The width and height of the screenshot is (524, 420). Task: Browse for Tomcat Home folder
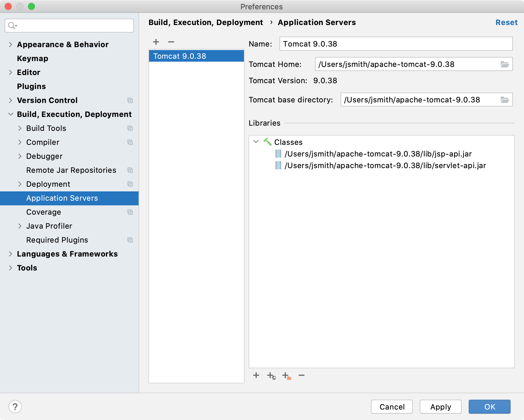click(504, 64)
